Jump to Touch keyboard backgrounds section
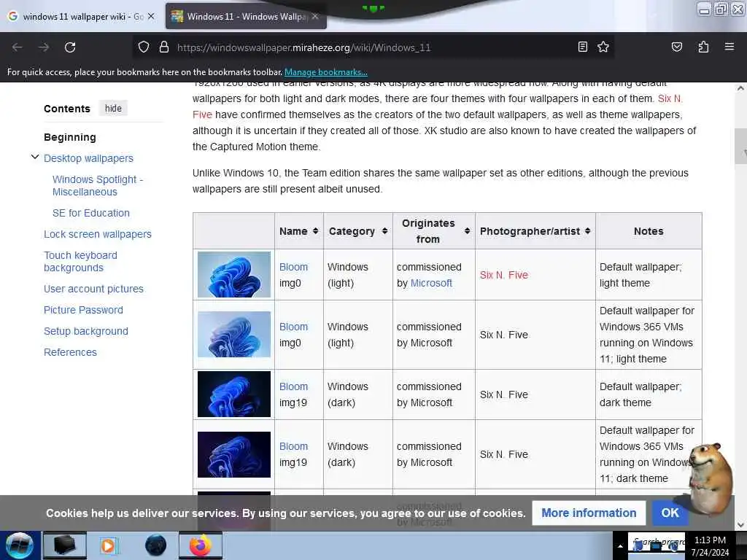Image resolution: width=747 pixels, height=560 pixels. 80,261
